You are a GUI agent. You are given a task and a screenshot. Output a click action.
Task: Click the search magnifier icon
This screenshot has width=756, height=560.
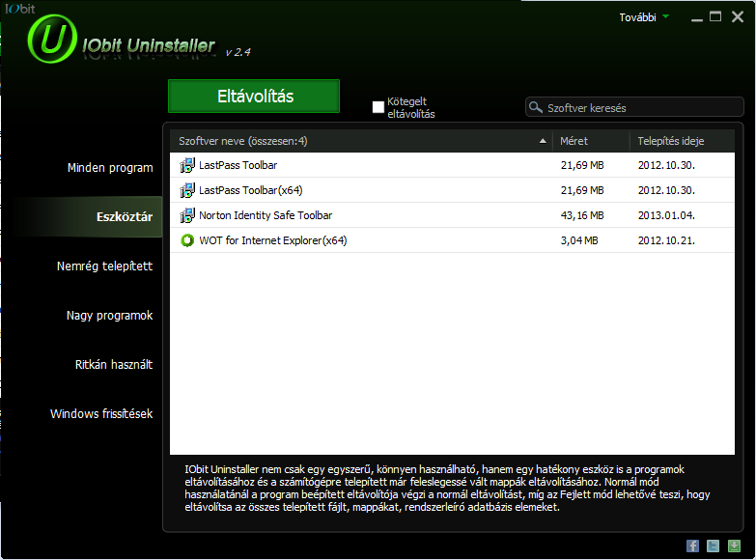pyautogui.click(x=535, y=107)
